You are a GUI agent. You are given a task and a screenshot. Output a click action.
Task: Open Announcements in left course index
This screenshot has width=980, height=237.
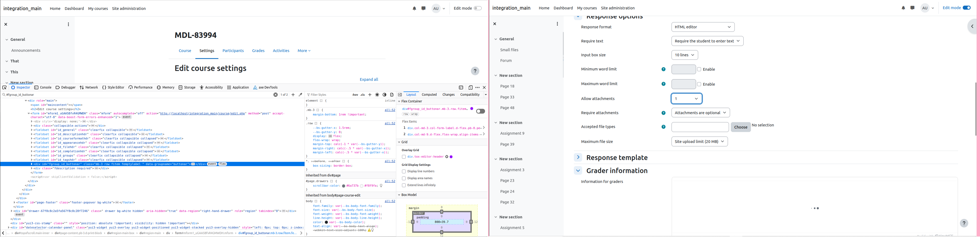coord(26,50)
